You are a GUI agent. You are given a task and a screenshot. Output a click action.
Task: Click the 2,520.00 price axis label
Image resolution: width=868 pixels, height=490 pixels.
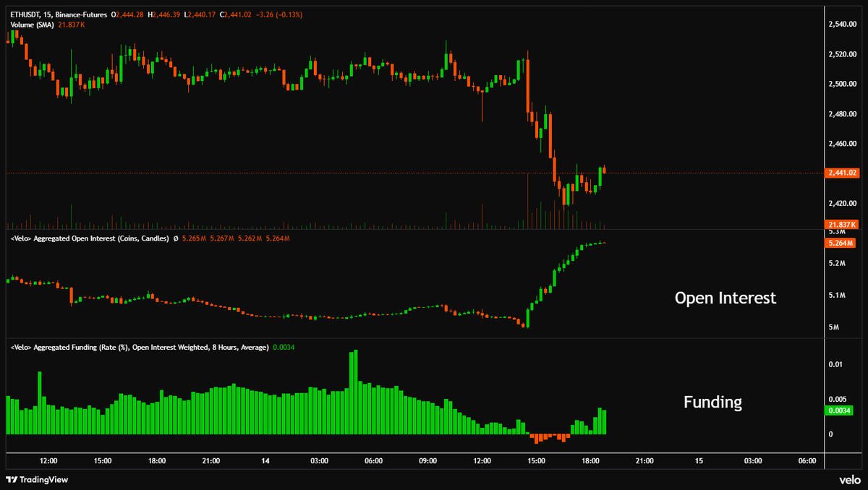coord(842,54)
